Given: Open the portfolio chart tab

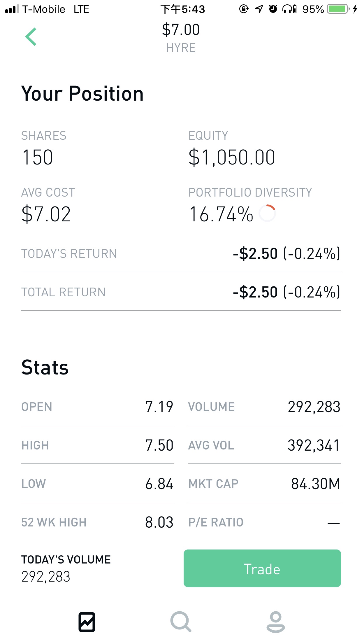Looking at the screenshot, I should pyautogui.click(x=87, y=622).
